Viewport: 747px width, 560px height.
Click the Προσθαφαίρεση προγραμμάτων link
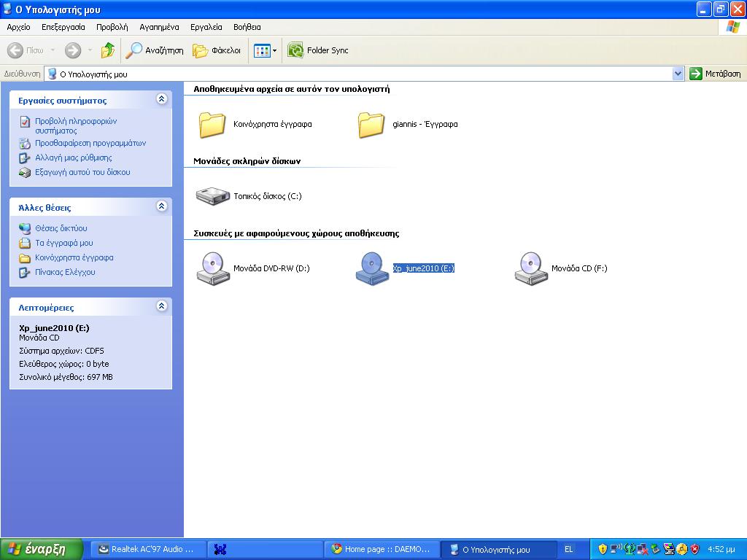90,143
